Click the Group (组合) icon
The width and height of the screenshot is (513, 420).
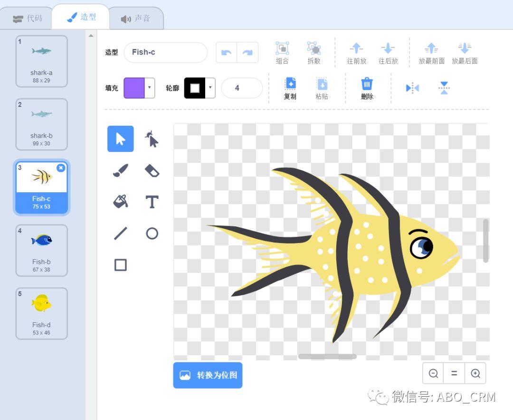point(282,53)
